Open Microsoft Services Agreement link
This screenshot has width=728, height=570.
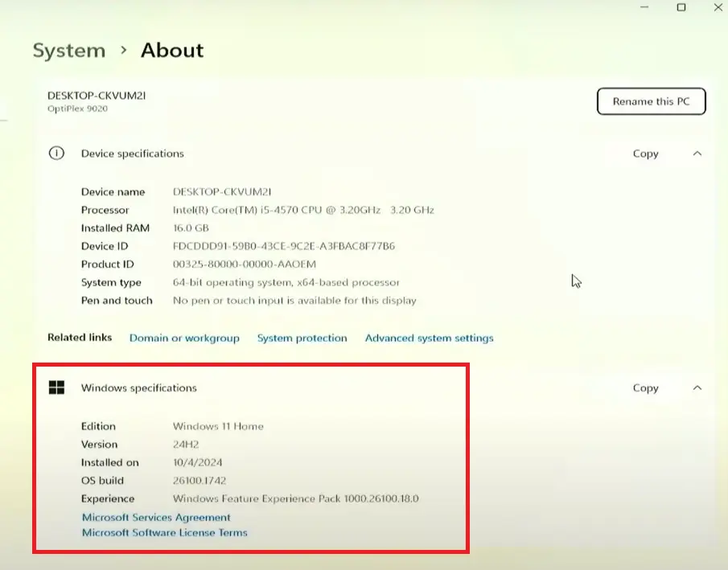click(156, 517)
